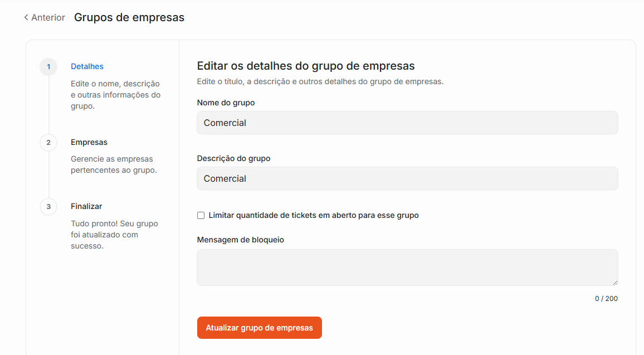
Task: Click the 0 / 200 character counter
Action: click(606, 299)
